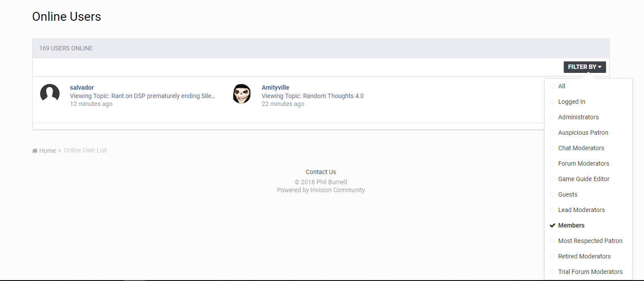Click the Online Users page title
Screen dimensions: 644x281
67,16
